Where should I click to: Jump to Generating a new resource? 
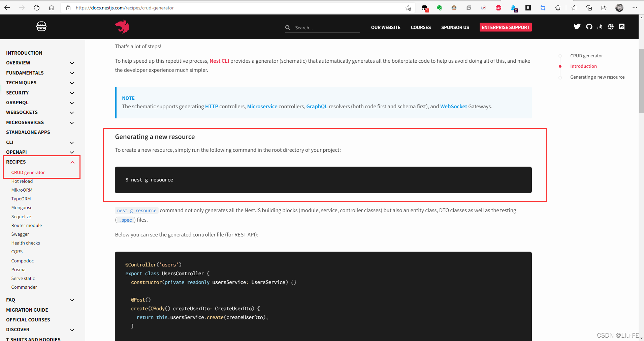597,77
